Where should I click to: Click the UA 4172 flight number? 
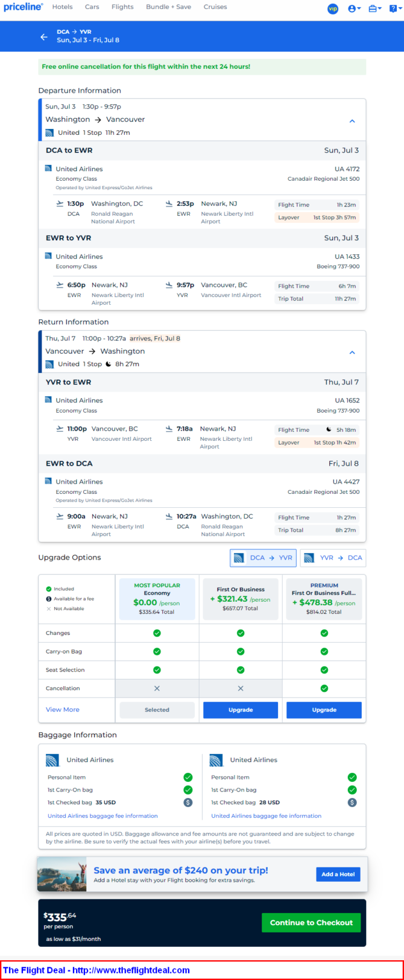coord(347,169)
